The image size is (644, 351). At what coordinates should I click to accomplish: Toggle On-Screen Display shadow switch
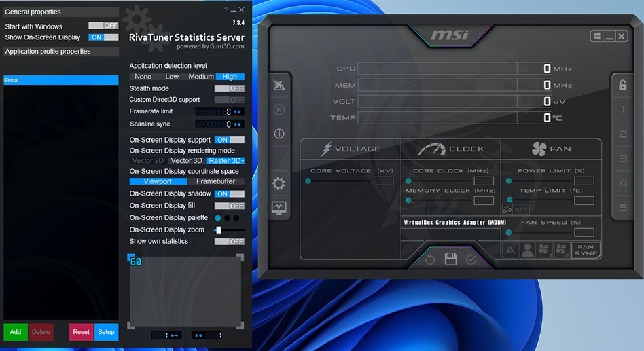229,193
